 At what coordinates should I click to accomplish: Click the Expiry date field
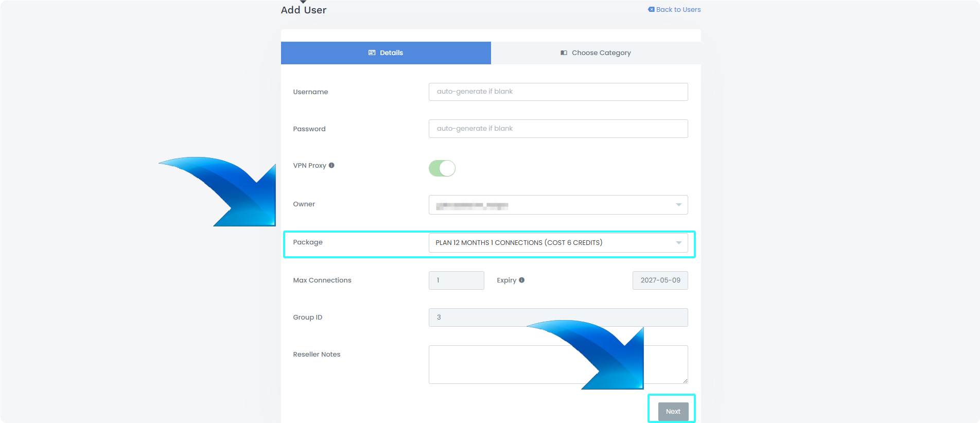click(660, 280)
